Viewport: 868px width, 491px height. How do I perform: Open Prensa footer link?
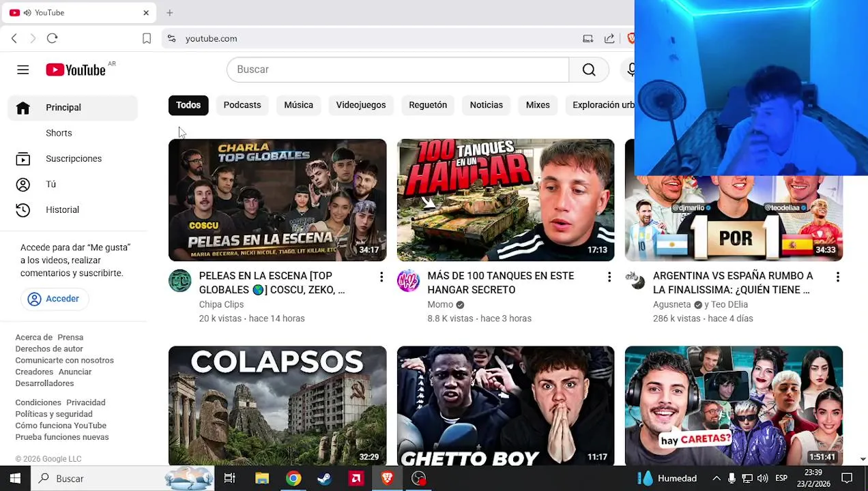click(x=70, y=338)
